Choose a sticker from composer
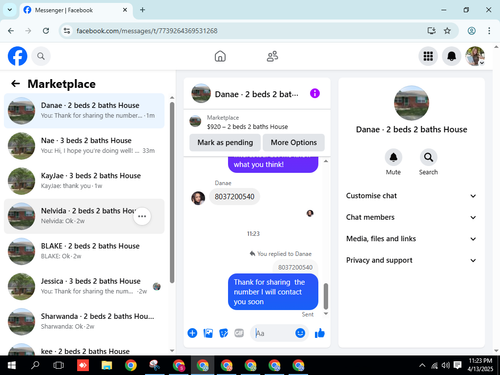The image size is (500, 375). [223, 333]
